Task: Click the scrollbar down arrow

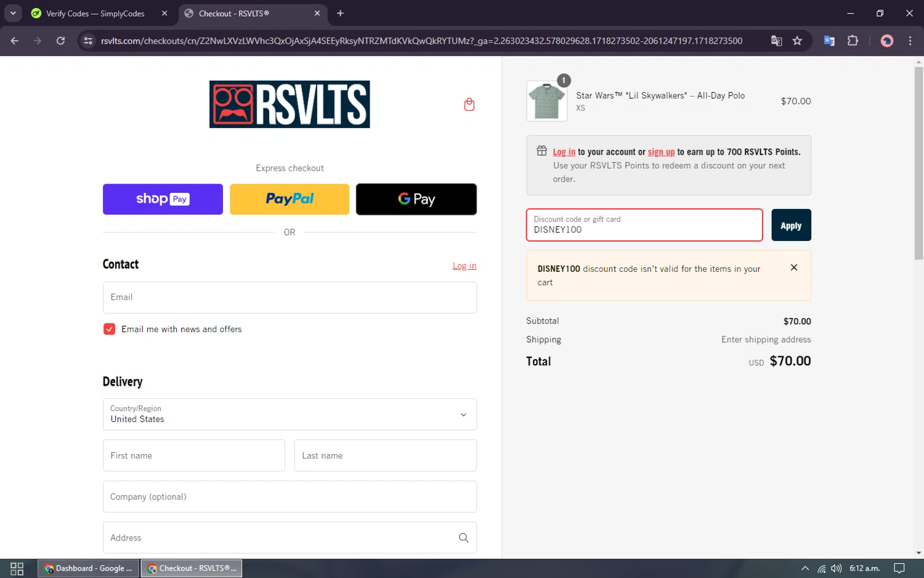Action: pos(918,553)
